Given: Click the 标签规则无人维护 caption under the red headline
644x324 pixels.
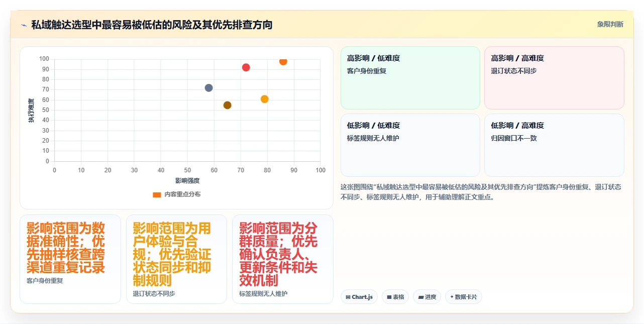Looking at the screenshot, I should pos(263,293).
